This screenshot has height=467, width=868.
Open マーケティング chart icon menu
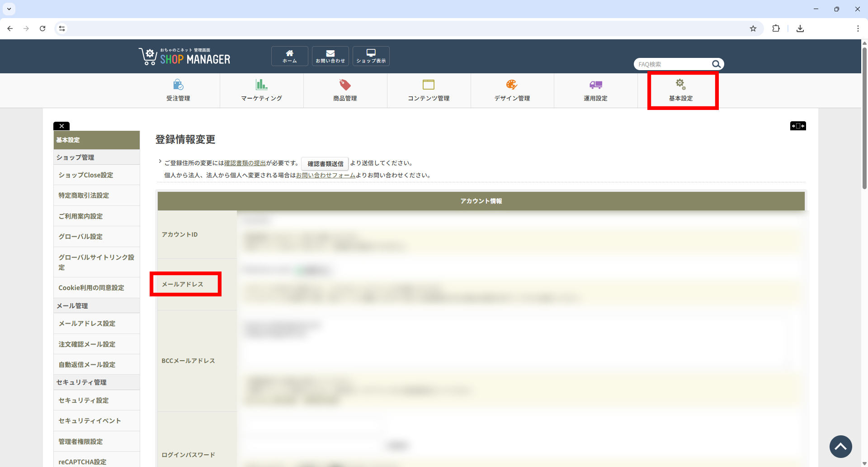(x=261, y=90)
